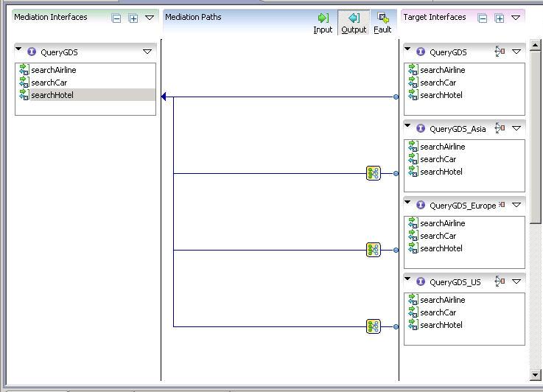This screenshot has height=392, width=543.
Task: Click QueryGDS_US reference wiring icon
Action: coord(500,281)
